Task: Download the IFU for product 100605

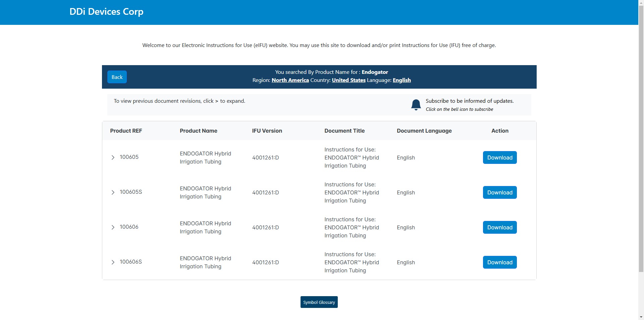Action: 500,157
